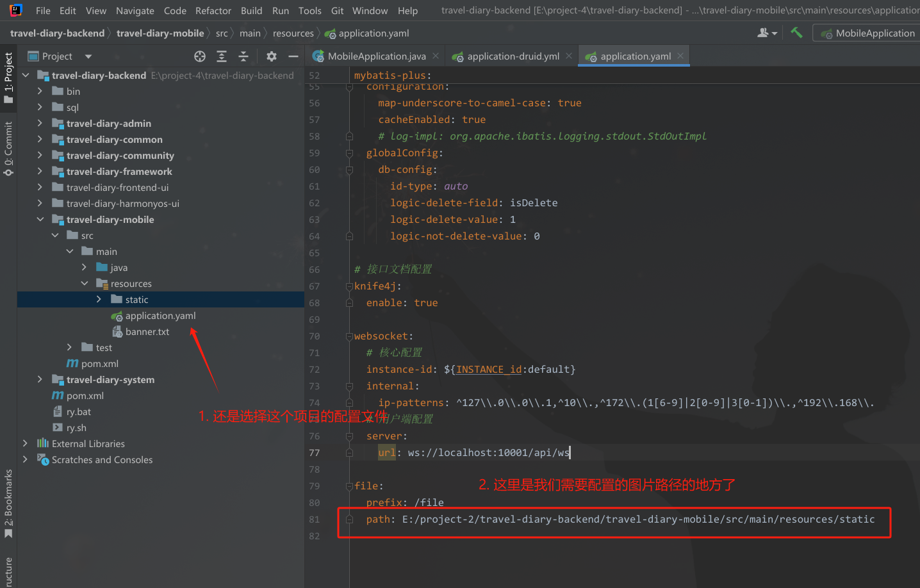Toggle code fold at line 58
This screenshot has height=588, width=920.
tap(349, 136)
